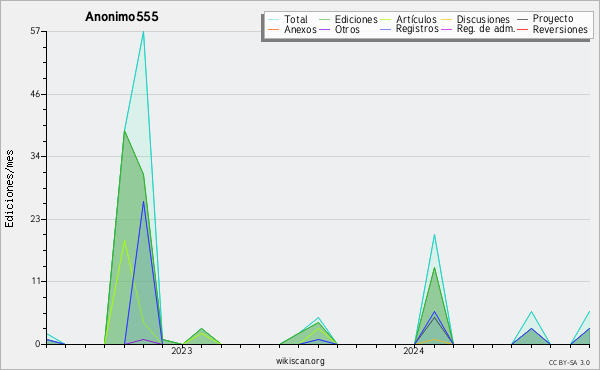
Task: Click the 0 y-axis value
Action: 38,344
